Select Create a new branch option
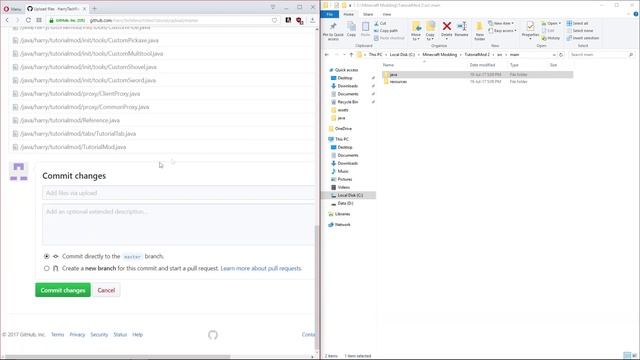640x360 pixels. [x=47, y=268]
